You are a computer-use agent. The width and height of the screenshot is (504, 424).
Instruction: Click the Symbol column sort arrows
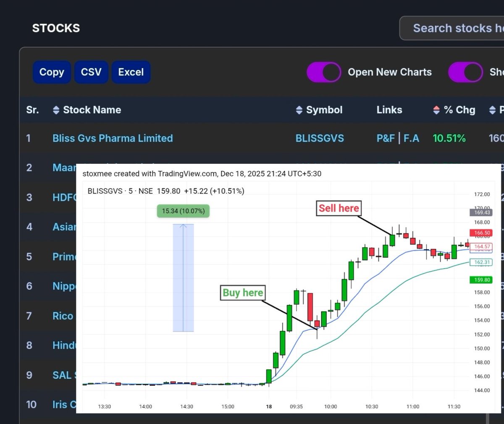[299, 110]
